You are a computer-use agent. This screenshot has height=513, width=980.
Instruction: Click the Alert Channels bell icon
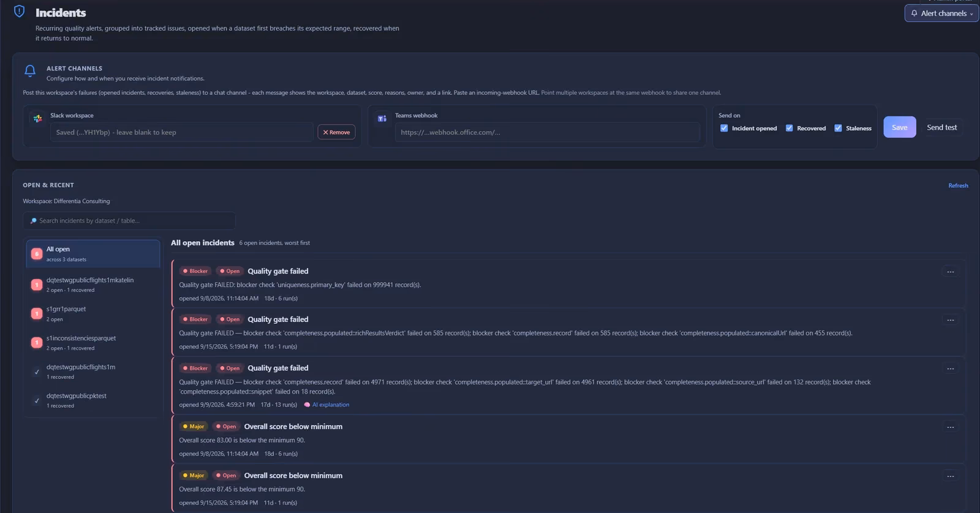(x=29, y=71)
